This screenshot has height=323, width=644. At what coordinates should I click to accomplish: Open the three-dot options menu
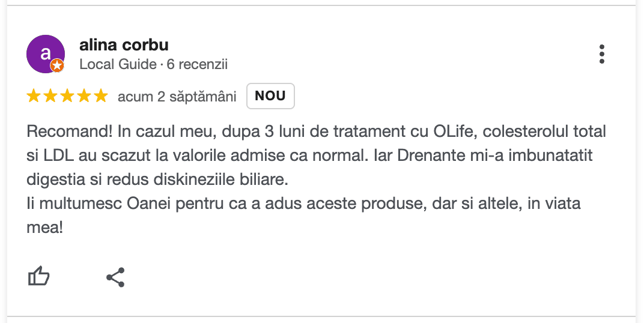tap(601, 54)
